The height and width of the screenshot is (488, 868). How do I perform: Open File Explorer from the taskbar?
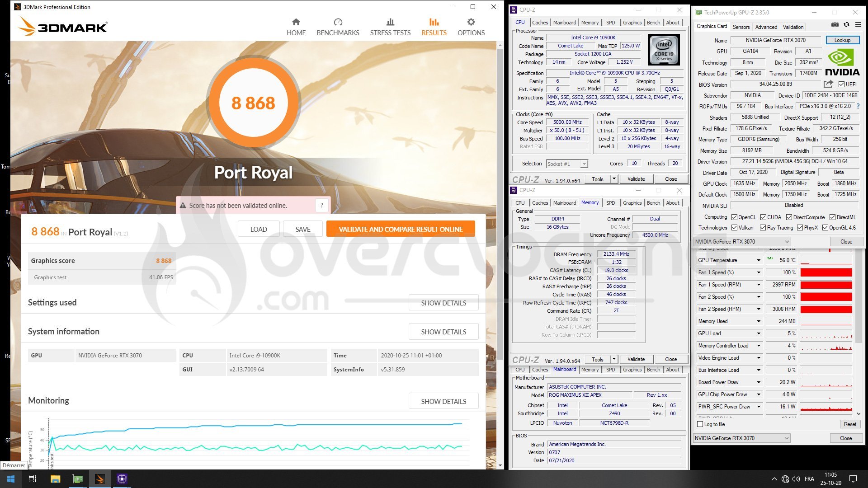[x=55, y=479]
